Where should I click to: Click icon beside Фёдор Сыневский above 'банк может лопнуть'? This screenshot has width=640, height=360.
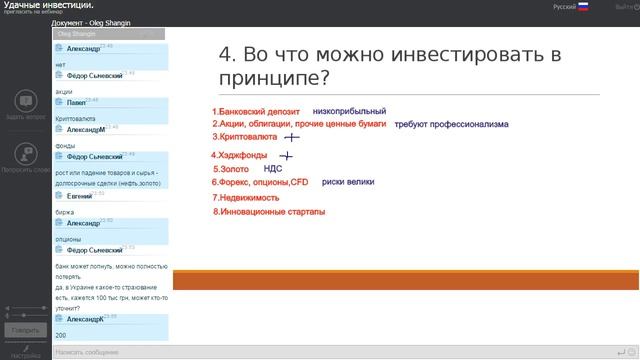pyautogui.click(x=59, y=249)
